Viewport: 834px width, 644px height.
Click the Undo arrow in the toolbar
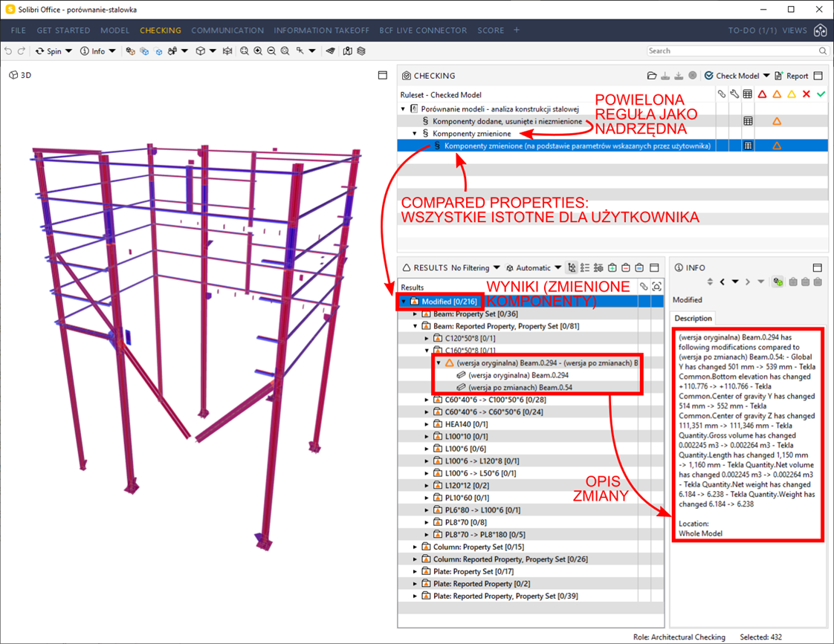tap(8, 51)
